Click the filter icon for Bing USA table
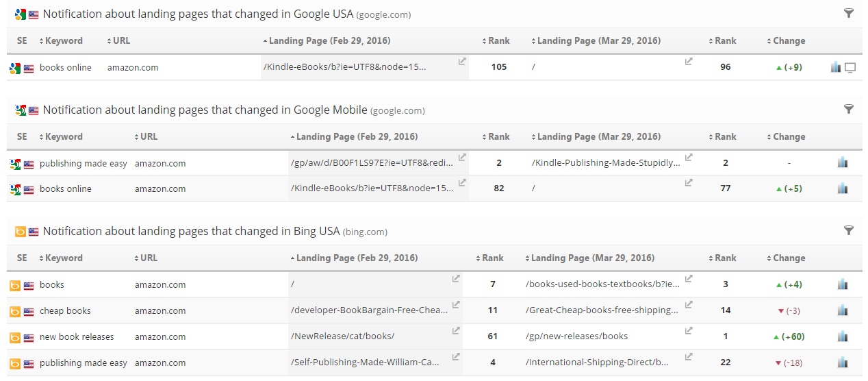This screenshot has height=381, width=868. point(849,230)
